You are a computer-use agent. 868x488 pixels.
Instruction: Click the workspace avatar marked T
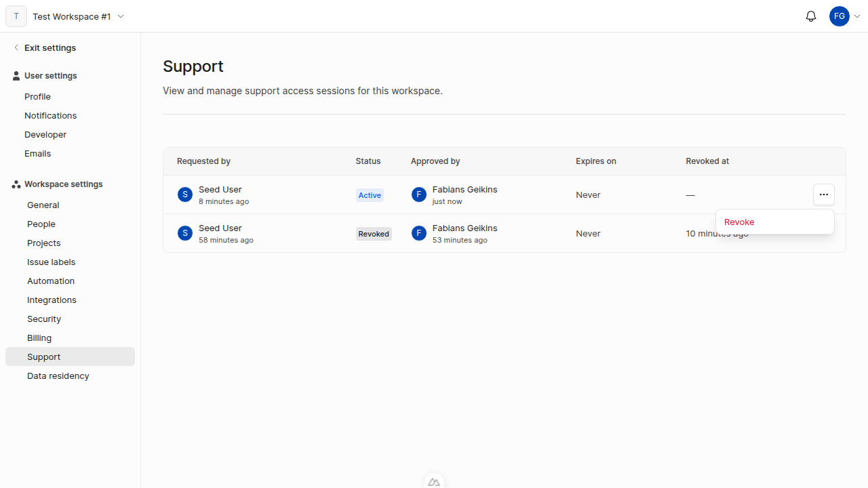pos(16,16)
